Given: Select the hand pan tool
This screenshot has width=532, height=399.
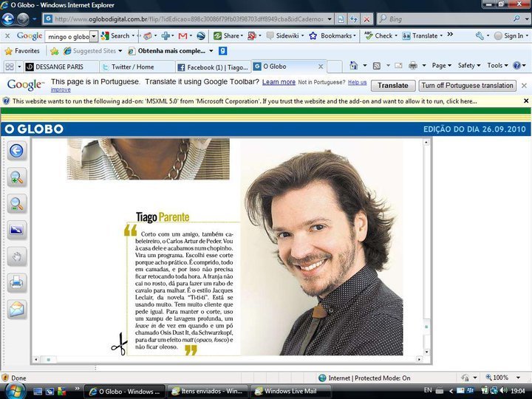Looking at the screenshot, I should click(16, 256).
